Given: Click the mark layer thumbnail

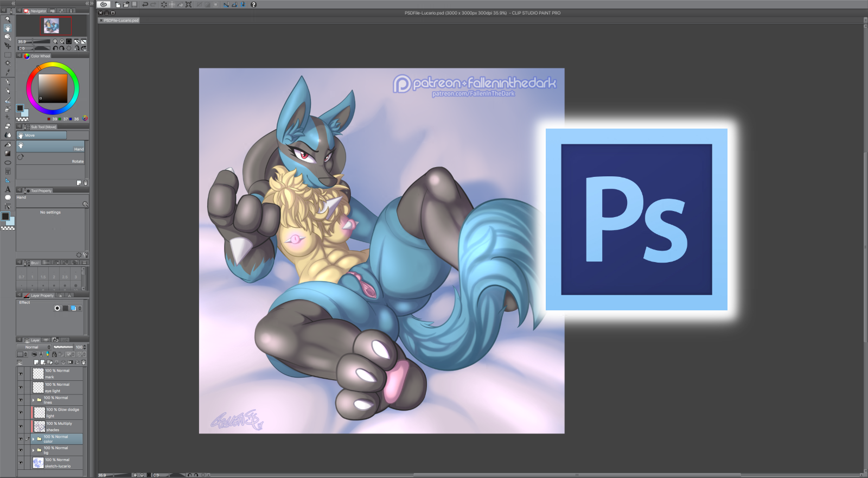Looking at the screenshot, I should 38,373.
